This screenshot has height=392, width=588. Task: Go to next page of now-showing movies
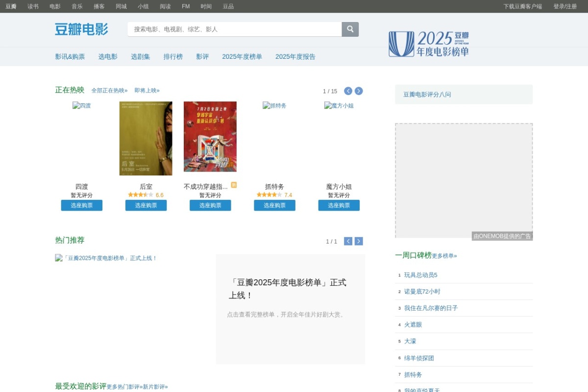tap(359, 91)
